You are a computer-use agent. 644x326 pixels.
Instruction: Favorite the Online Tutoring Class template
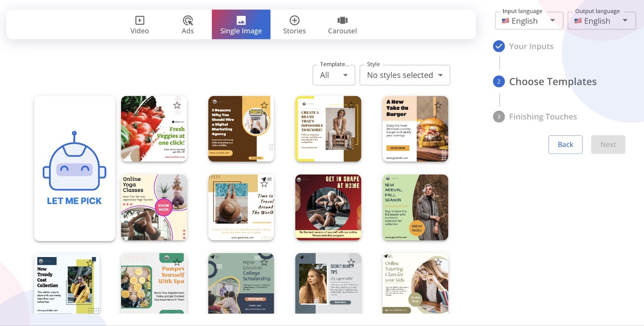pyautogui.click(x=438, y=262)
